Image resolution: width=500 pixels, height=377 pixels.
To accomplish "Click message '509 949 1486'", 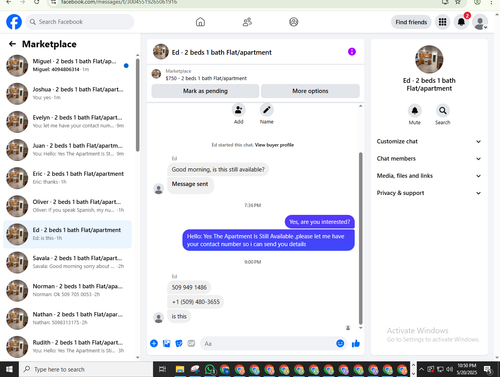I will click(x=189, y=287).
